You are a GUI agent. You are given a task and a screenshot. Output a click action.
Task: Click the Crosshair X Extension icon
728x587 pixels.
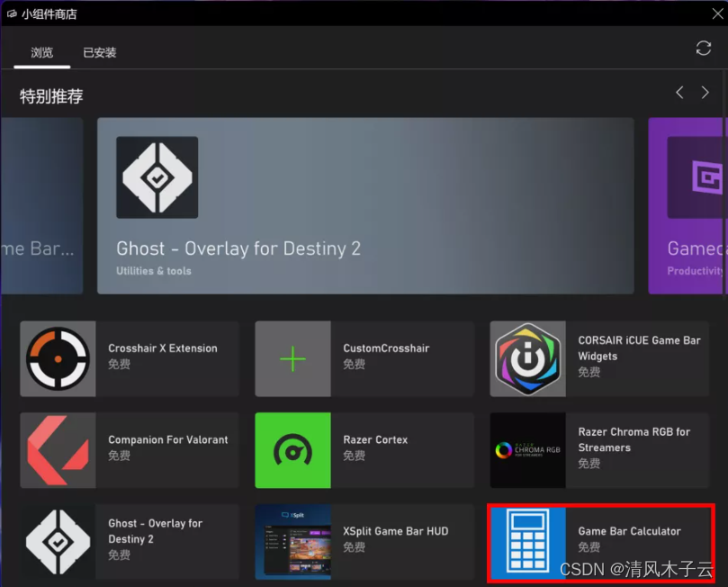click(58, 358)
